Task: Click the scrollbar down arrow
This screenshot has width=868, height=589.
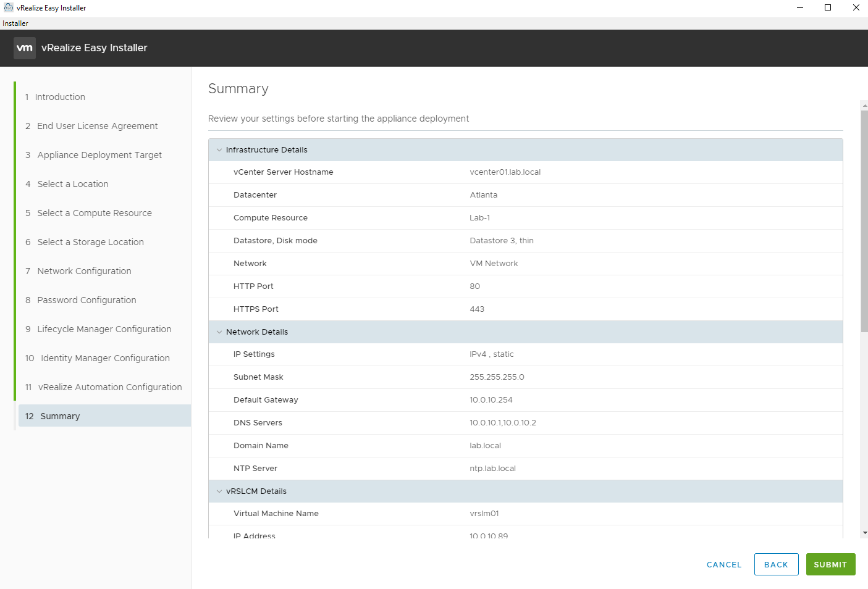Action: coord(864,533)
